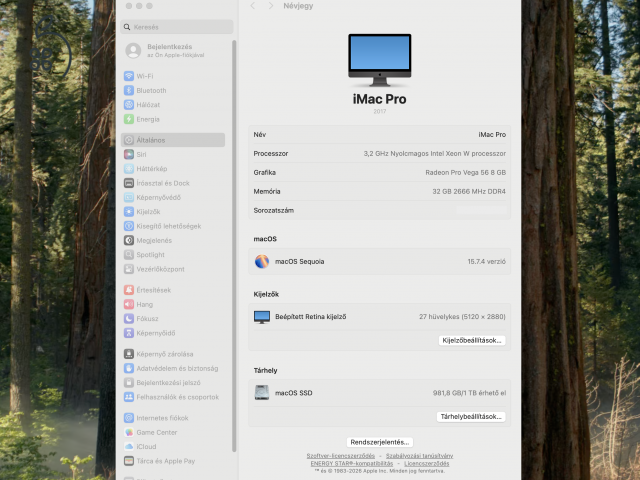Click the Keresés search field
Screen dimensions: 640x480
click(177, 27)
